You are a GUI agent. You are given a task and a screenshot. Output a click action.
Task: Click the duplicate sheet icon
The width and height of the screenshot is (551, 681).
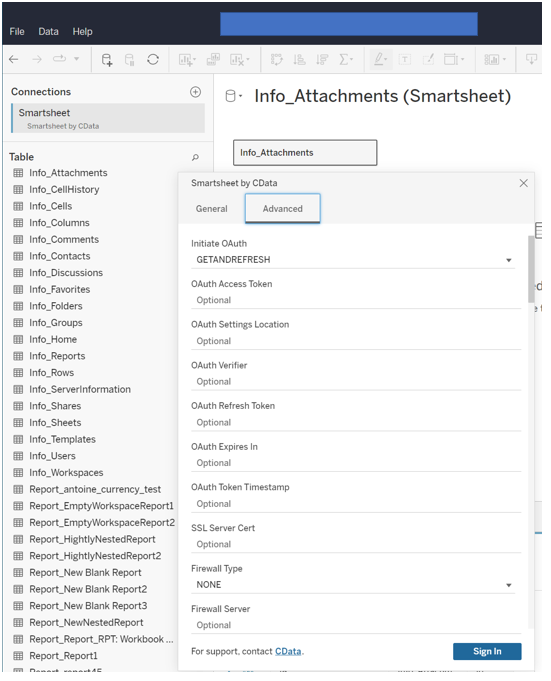click(x=213, y=59)
